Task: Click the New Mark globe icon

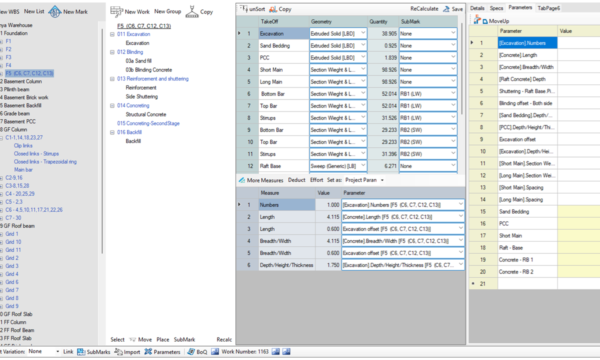Action: pos(55,11)
